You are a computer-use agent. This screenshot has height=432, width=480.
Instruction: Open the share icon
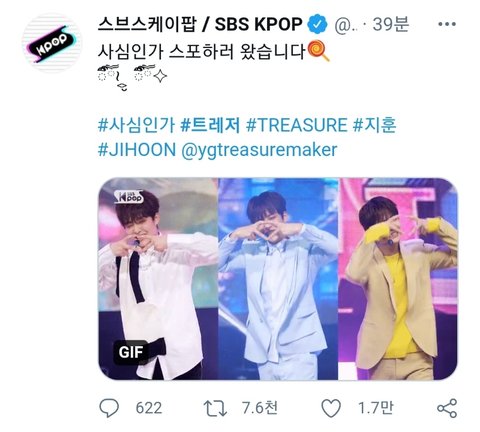pyautogui.click(x=447, y=408)
